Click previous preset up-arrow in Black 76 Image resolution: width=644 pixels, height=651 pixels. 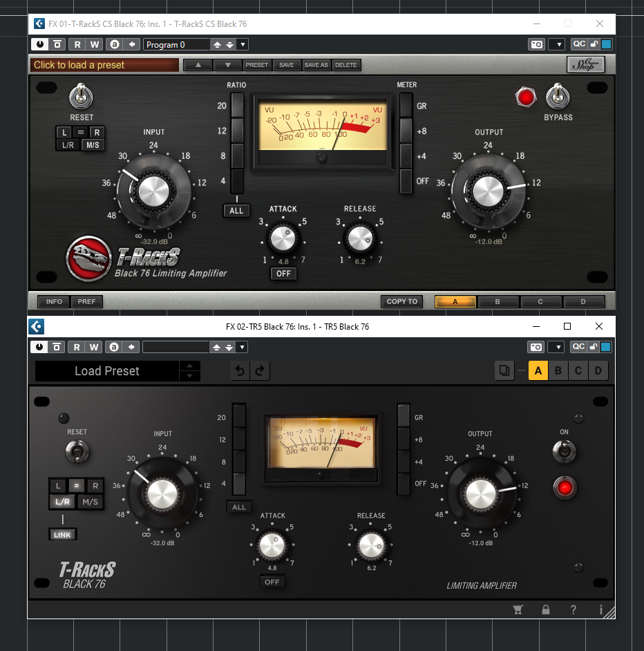[x=198, y=65]
